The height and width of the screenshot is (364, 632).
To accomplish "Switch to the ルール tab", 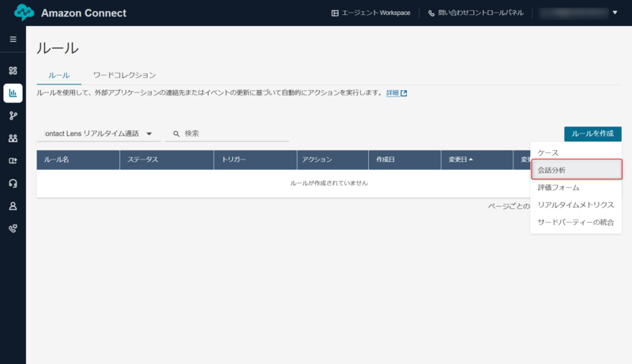I will click(58, 75).
